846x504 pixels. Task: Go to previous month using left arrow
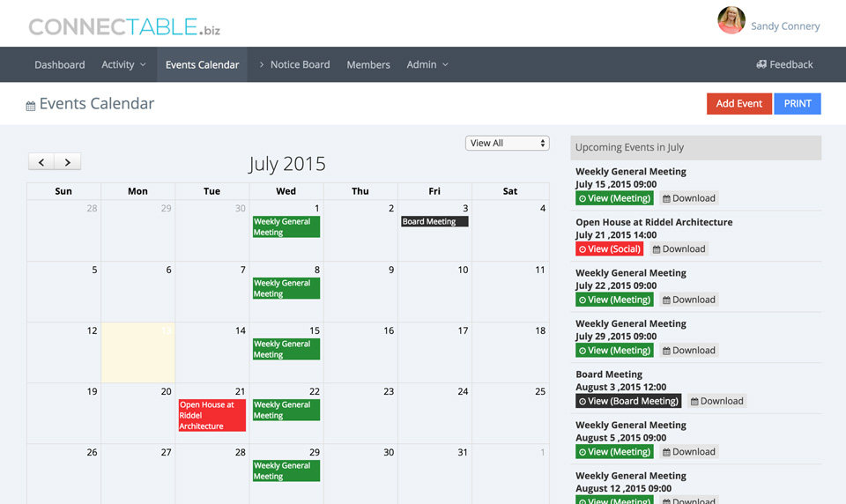click(41, 162)
